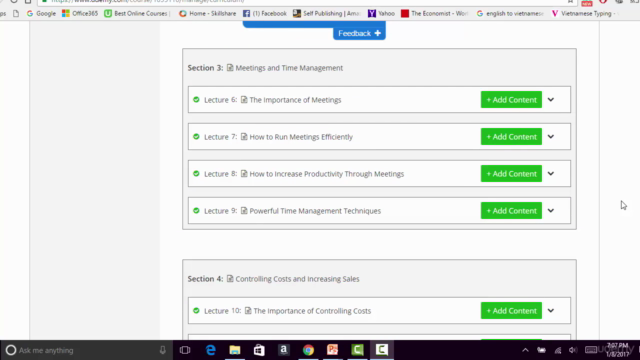Add content to Lecture 8
This screenshot has height=360, width=640.
pyautogui.click(x=511, y=174)
